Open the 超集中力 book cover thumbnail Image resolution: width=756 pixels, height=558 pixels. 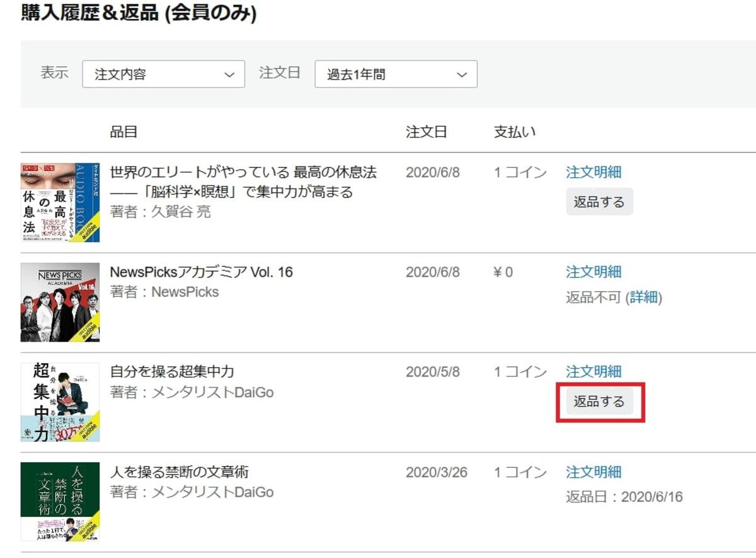pos(60,402)
